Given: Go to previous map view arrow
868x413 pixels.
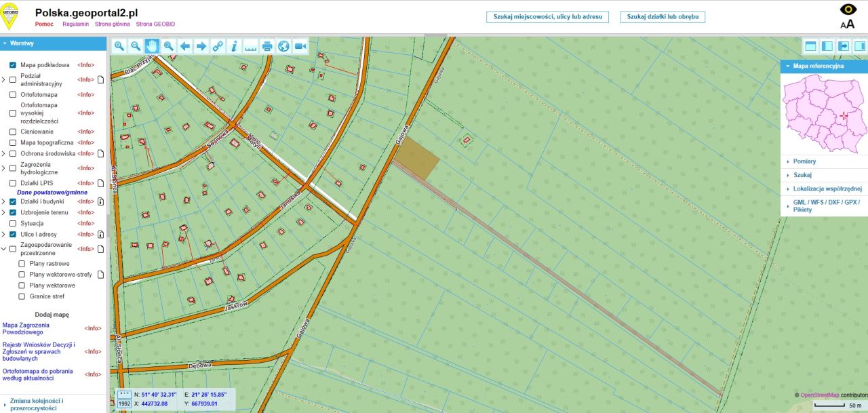Looking at the screenshot, I should (x=185, y=46).
